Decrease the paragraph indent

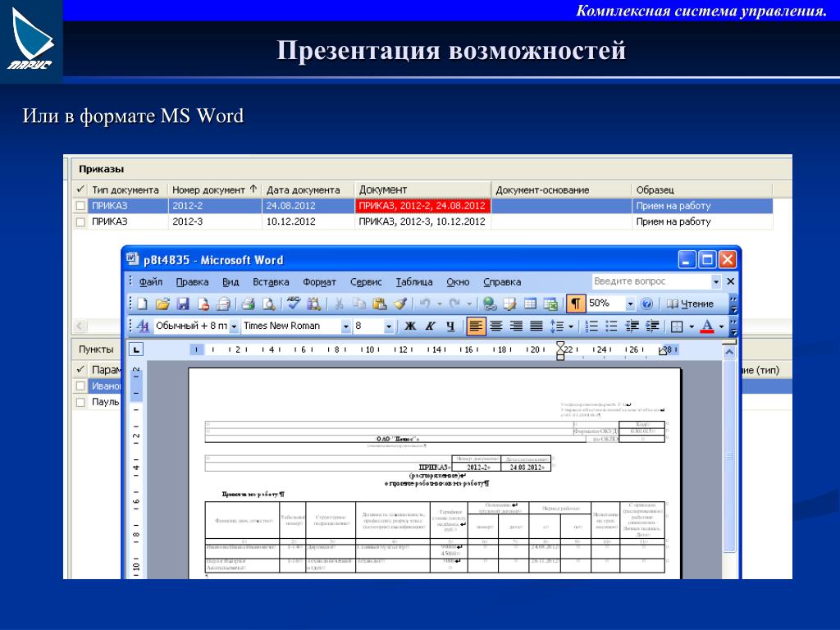point(632,326)
